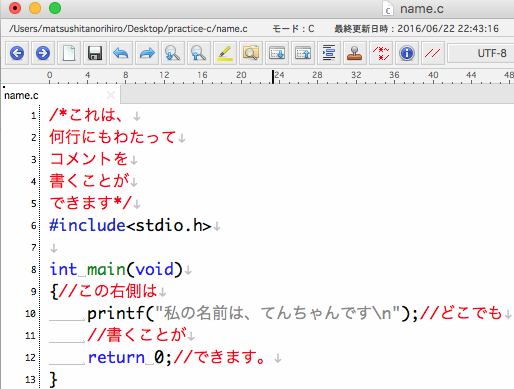Viewport: 514px width, 389px height.
Task: Click the file path /Users/matsushitanorihiro/Desktop/practice-c/name.c
Action: [x=128, y=29]
